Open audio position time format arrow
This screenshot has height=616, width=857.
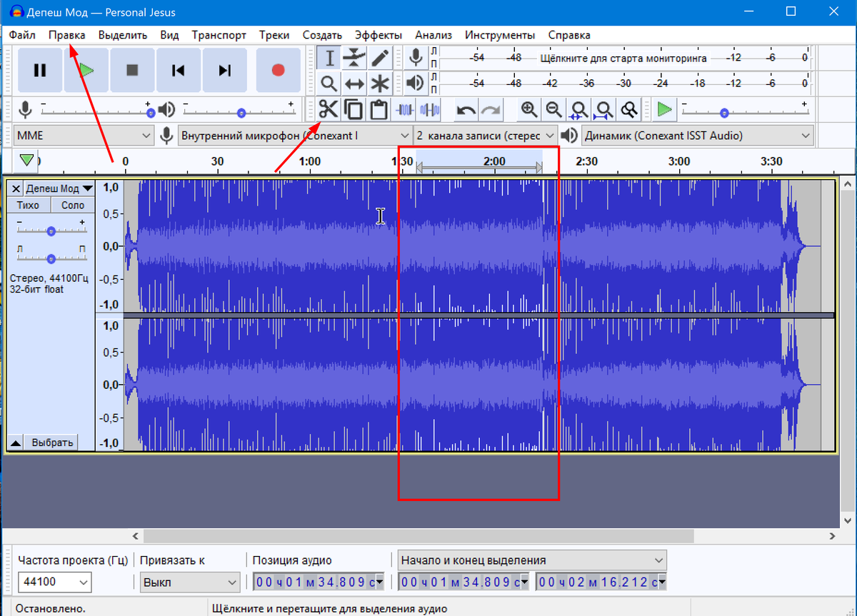(x=379, y=582)
